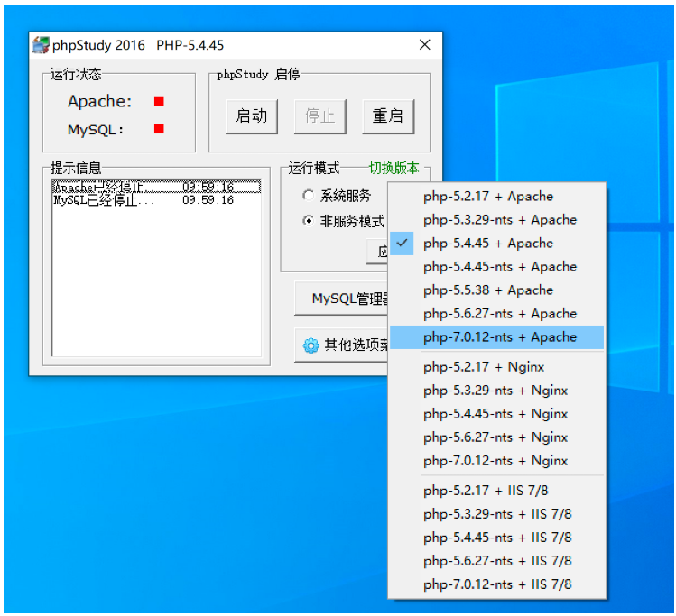Choose php-7.0.12-nts + Nginx

coord(496,461)
